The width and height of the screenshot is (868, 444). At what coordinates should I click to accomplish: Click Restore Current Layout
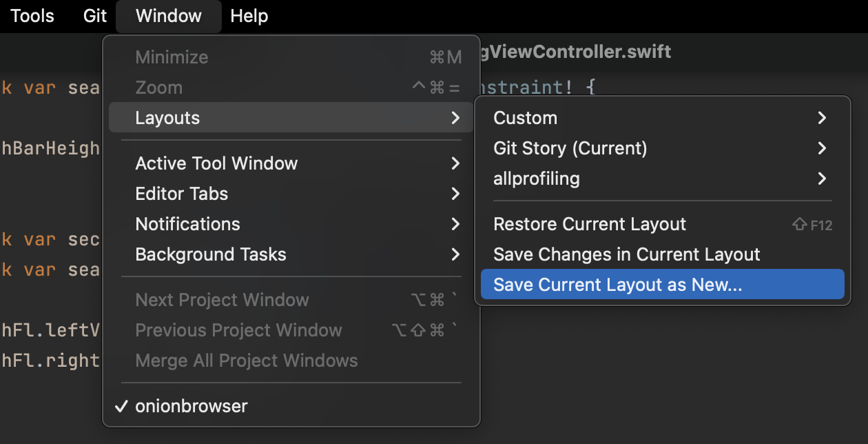coord(662,224)
